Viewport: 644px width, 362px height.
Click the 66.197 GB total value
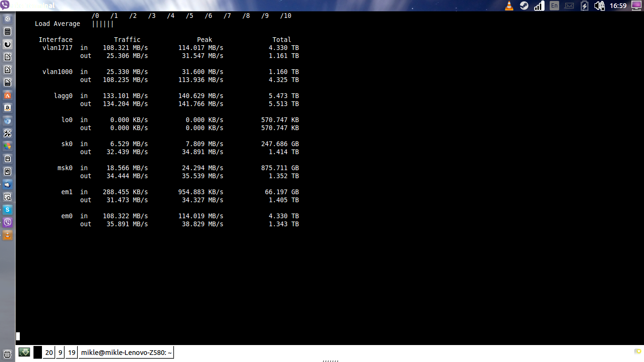click(282, 192)
